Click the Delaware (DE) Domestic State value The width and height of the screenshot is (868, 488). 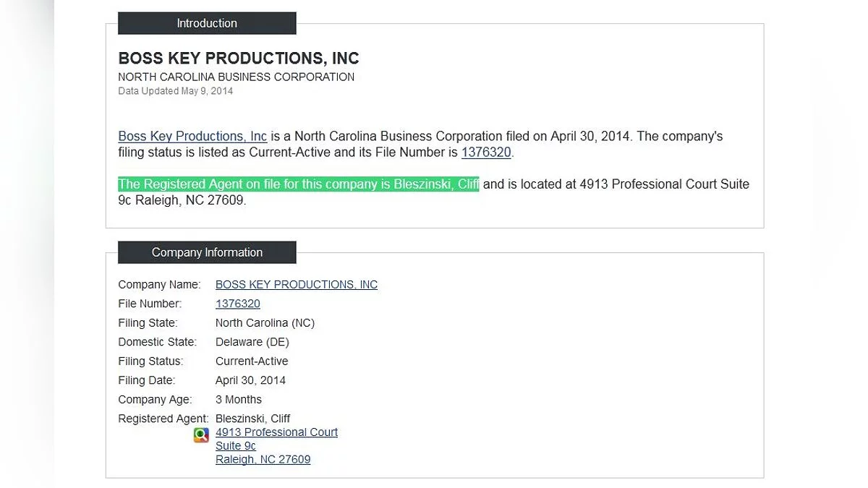click(x=252, y=342)
